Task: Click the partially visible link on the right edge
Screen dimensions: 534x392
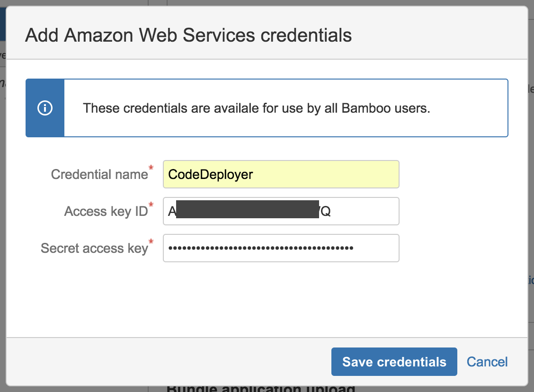Action: (531, 280)
